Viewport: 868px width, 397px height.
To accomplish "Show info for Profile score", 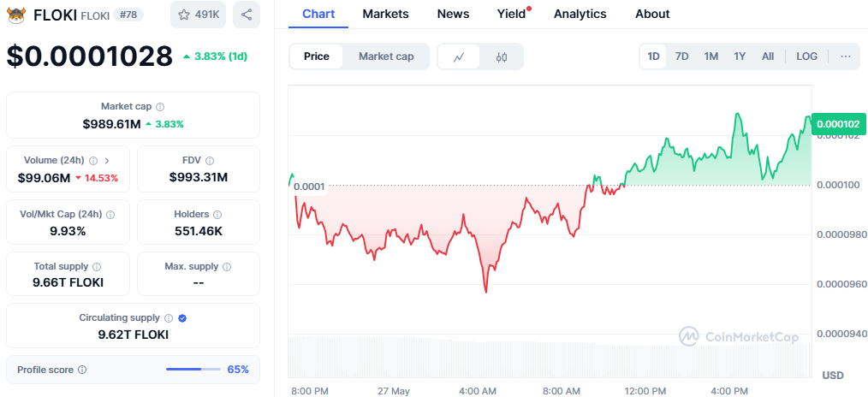I will click(x=82, y=370).
